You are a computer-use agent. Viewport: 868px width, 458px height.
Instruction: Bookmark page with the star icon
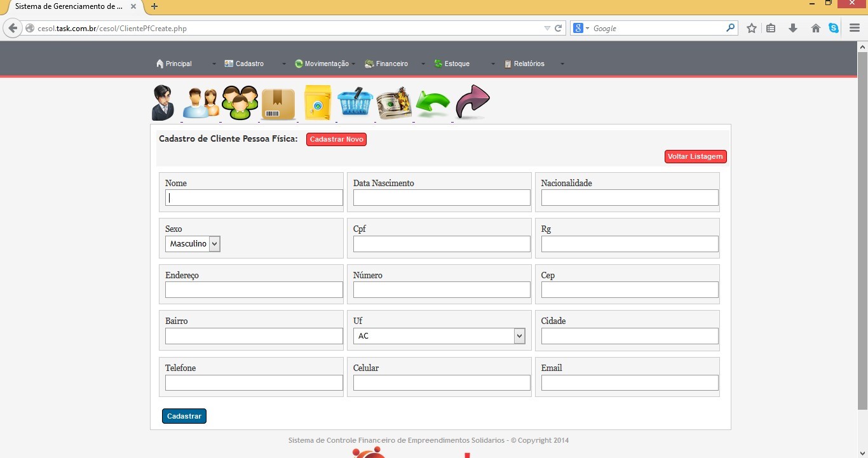pyautogui.click(x=752, y=28)
